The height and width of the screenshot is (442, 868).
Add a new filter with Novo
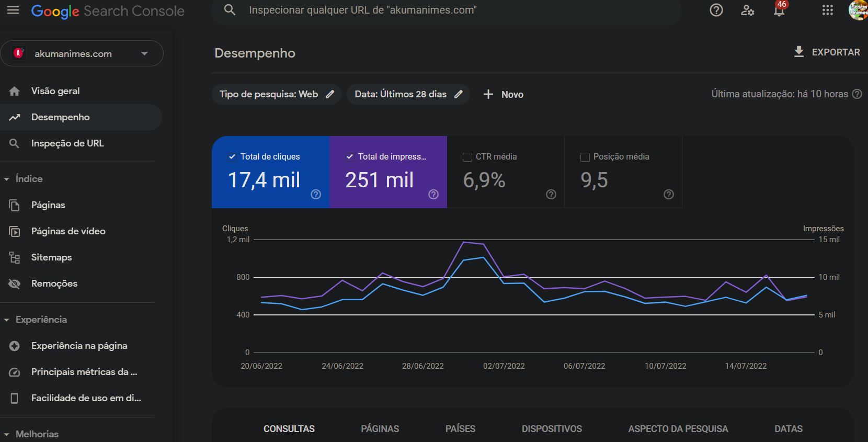pyautogui.click(x=503, y=95)
